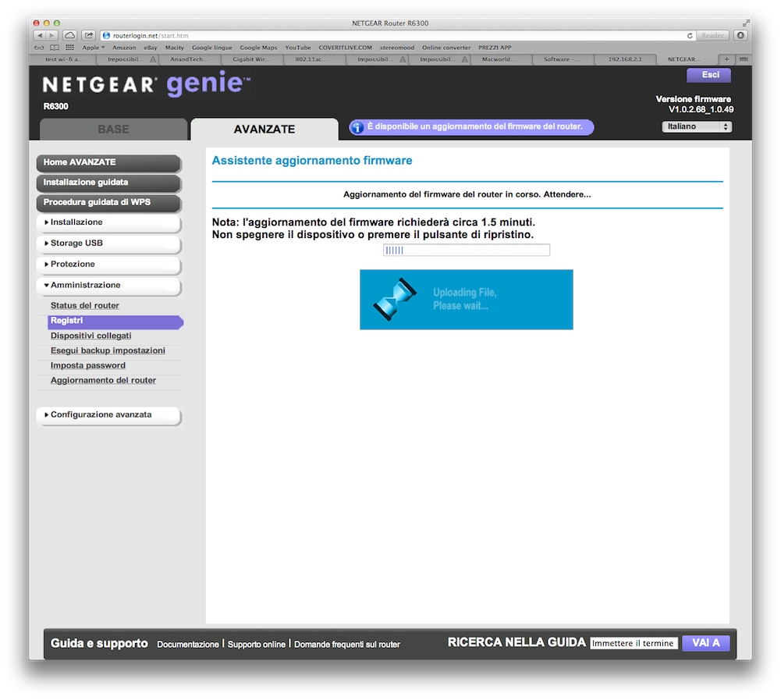Viewport: 781px width, 700px height.
Task: Open the eBay bookmark
Action: [x=151, y=48]
